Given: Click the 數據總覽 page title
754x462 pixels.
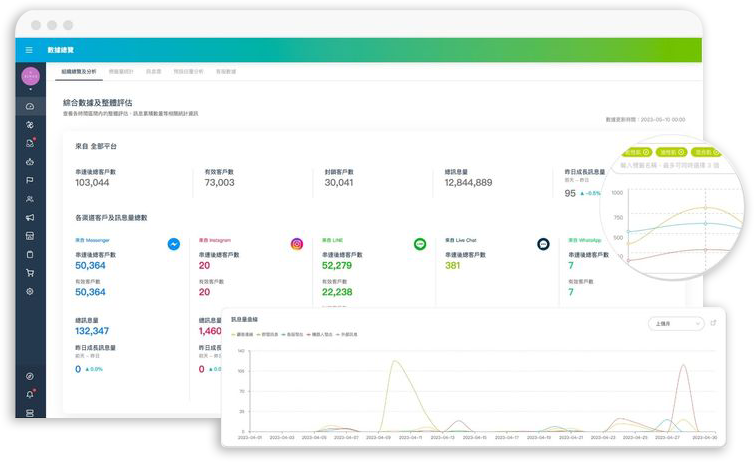Looking at the screenshot, I should pos(61,50).
